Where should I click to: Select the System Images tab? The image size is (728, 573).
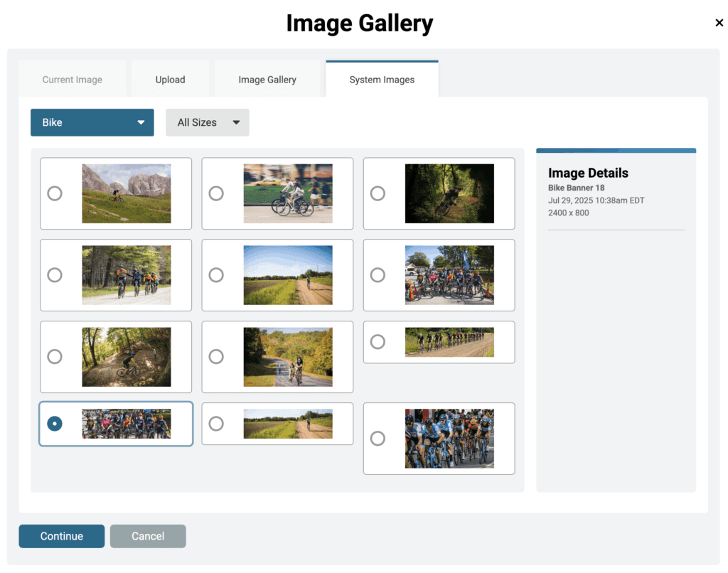click(x=382, y=80)
